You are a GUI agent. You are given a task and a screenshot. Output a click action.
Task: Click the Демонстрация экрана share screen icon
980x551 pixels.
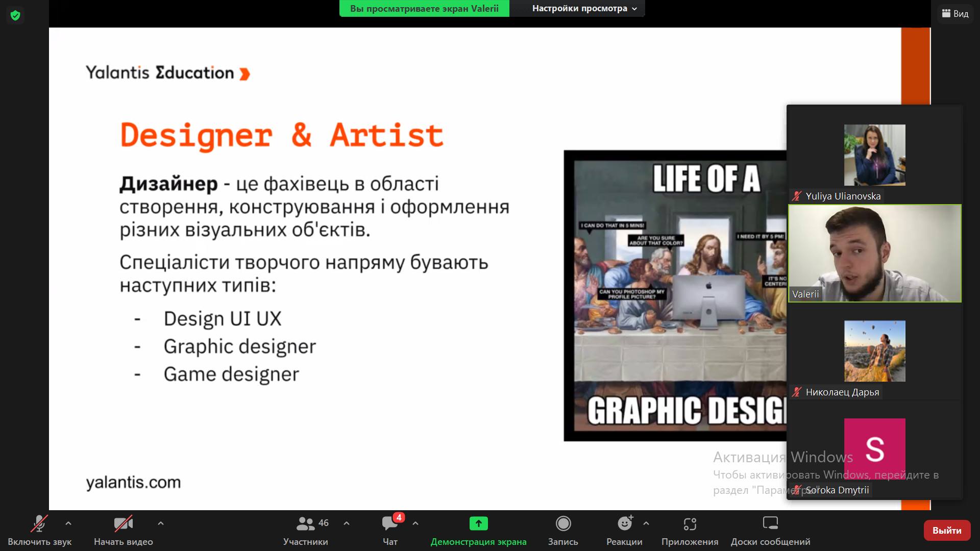[x=479, y=523]
